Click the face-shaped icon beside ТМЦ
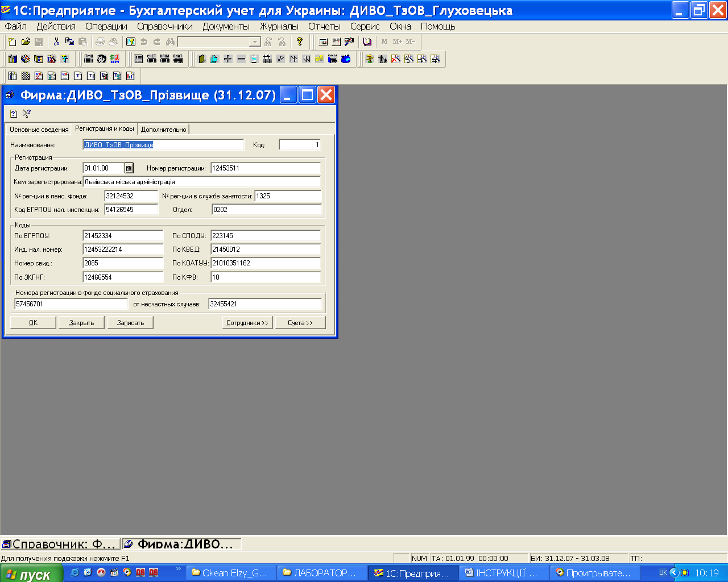The height and width of the screenshot is (582, 728). (102, 59)
